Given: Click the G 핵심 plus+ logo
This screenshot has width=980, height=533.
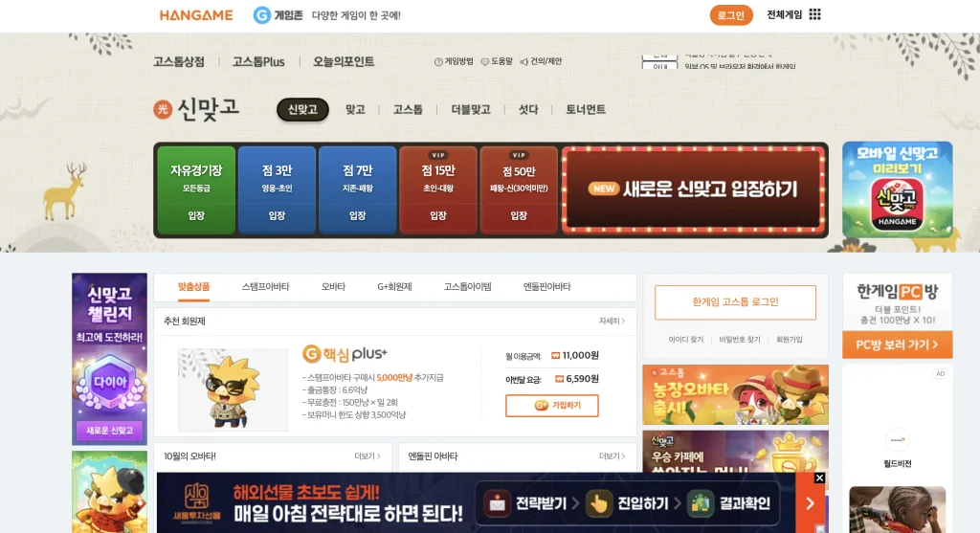Looking at the screenshot, I should pos(345,354).
